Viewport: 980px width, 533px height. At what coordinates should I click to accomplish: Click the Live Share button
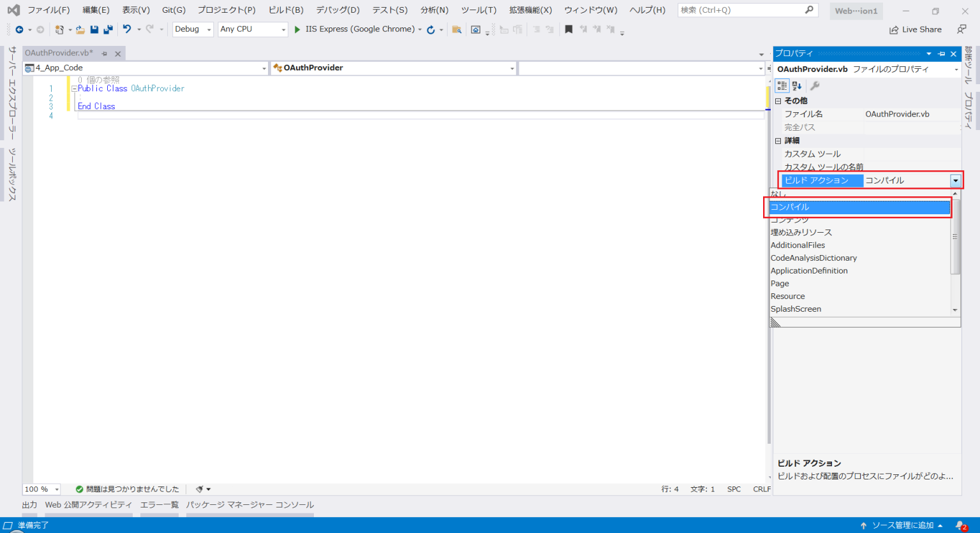916,29
